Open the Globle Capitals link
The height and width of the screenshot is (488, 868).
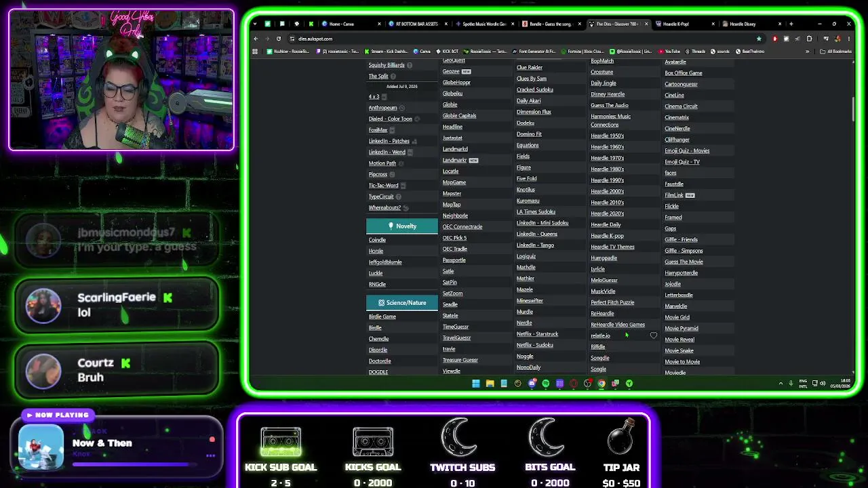coord(459,116)
